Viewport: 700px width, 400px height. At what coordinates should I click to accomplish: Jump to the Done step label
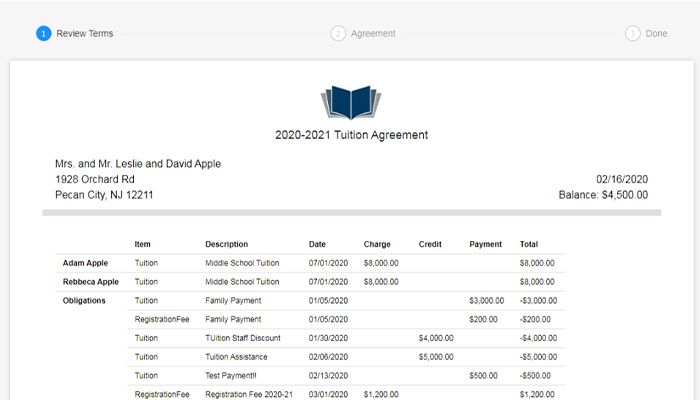pos(656,33)
